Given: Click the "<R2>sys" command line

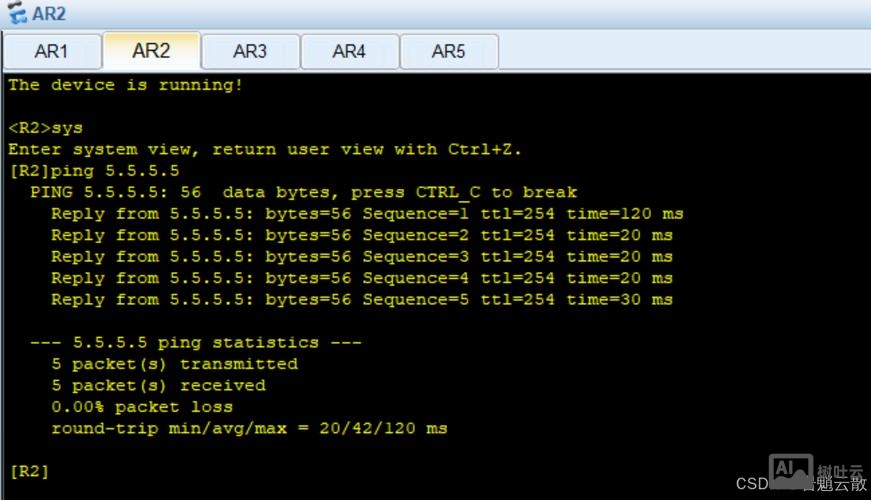Looking at the screenshot, I should point(45,128).
